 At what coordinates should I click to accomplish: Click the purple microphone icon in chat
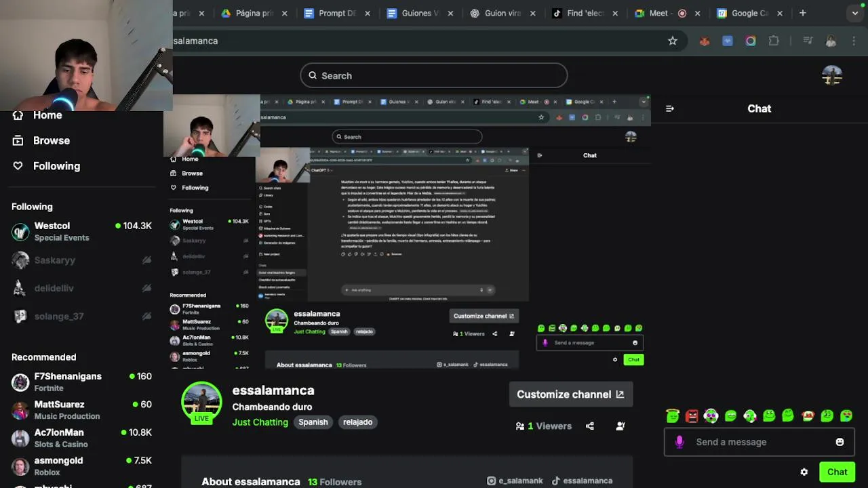679,442
